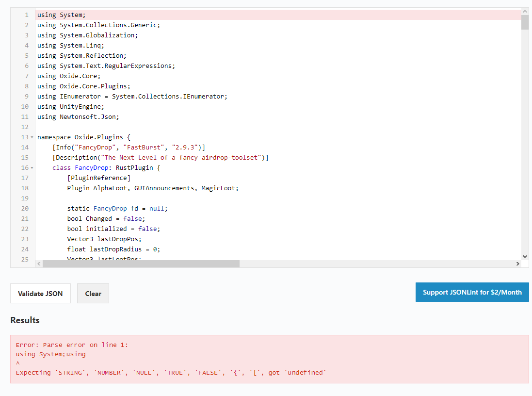This screenshot has width=532, height=396.
Task: Click the vertical scrollbar up arrow
Action: 525,11
